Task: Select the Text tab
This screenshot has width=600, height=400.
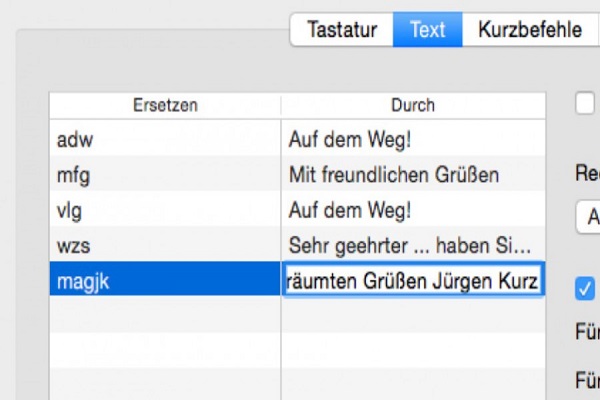Action: (x=427, y=30)
